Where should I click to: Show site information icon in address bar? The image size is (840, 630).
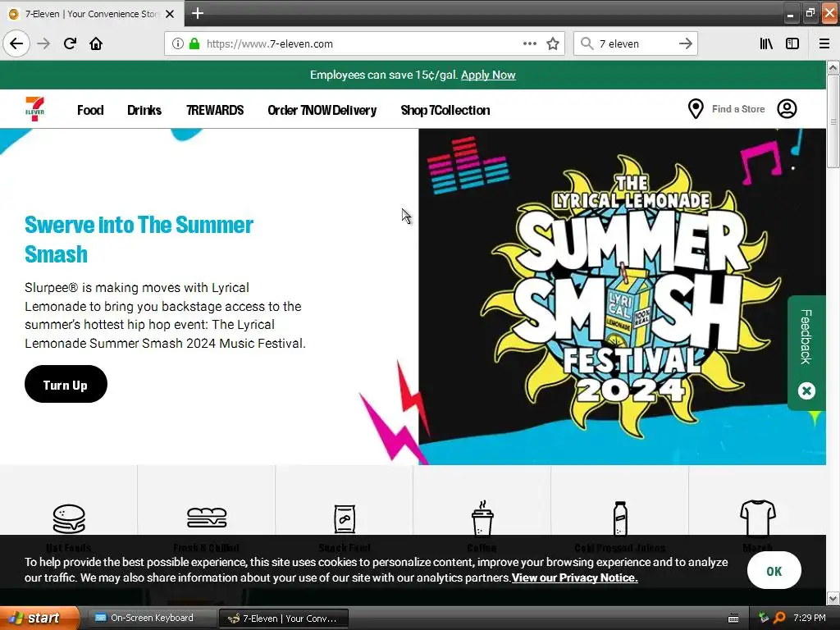[x=177, y=43]
